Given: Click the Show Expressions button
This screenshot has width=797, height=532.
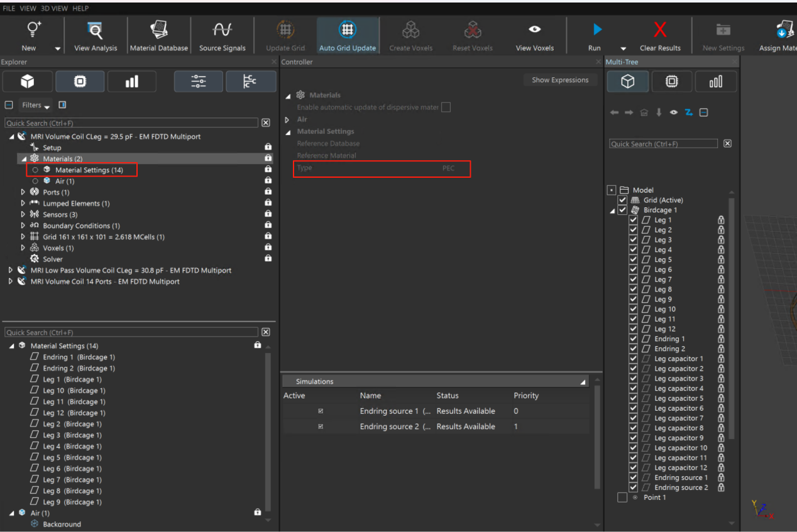Looking at the screenshot, I should click(559, 80).
